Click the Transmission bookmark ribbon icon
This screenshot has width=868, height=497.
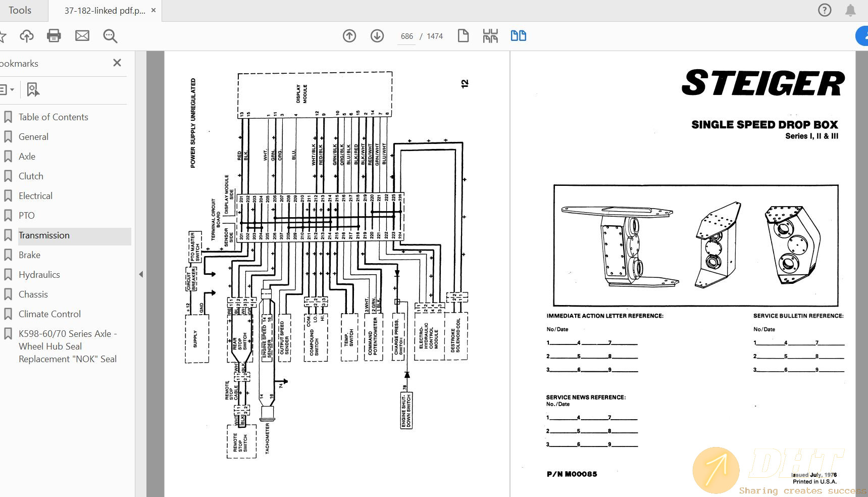[8, 235]
